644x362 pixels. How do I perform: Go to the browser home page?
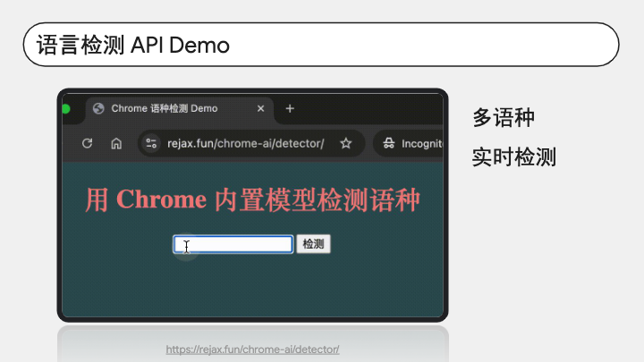[116, 143]
